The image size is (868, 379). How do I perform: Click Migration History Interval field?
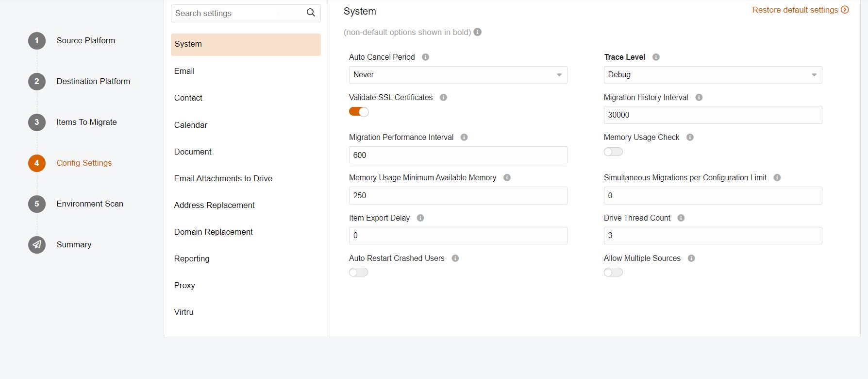click(x=713, y=115)
